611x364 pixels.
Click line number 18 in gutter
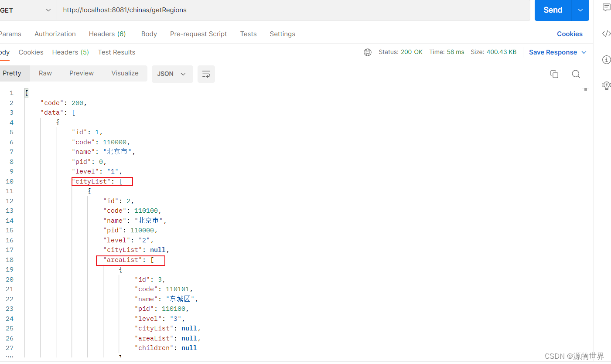tap(10, 260)
